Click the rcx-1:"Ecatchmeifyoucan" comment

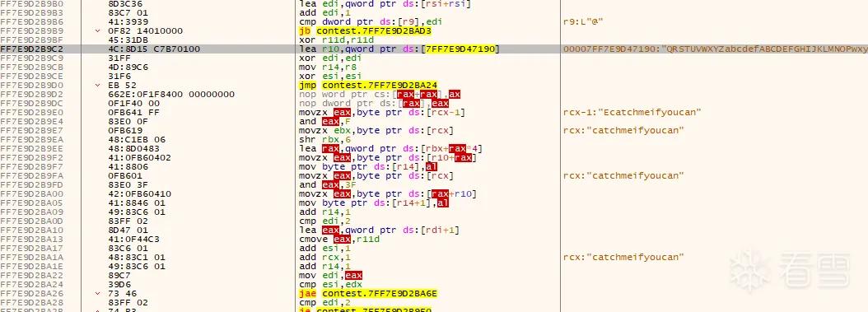tap(632, 112)
